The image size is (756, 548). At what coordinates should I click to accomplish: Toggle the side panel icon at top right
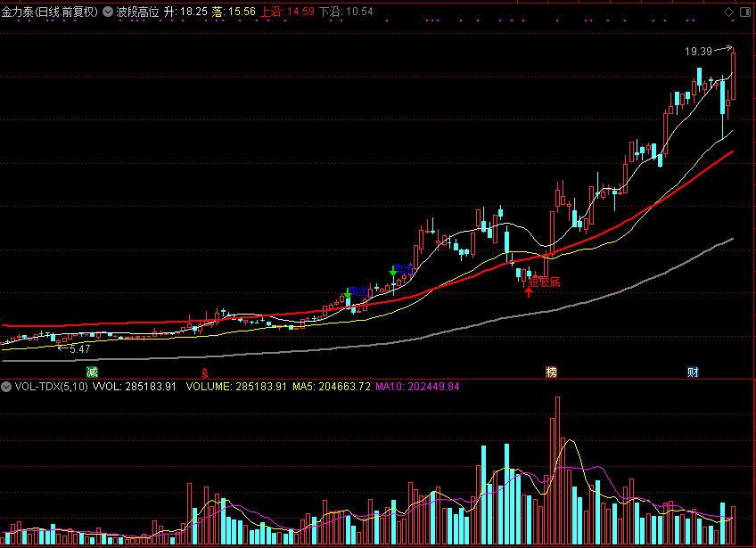click(745, 12)
